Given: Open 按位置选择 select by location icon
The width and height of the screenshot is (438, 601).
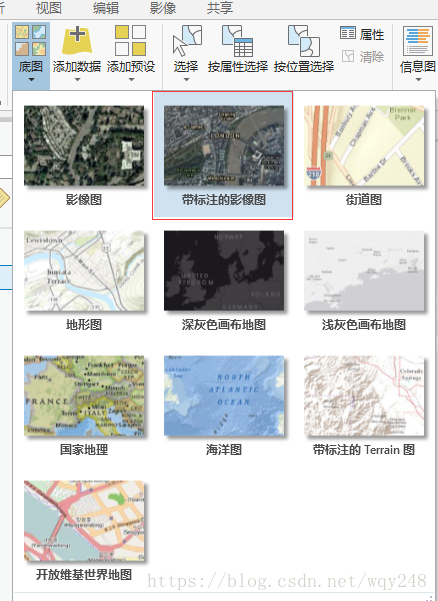Looking at the screenshot, I should click(304, 41).
